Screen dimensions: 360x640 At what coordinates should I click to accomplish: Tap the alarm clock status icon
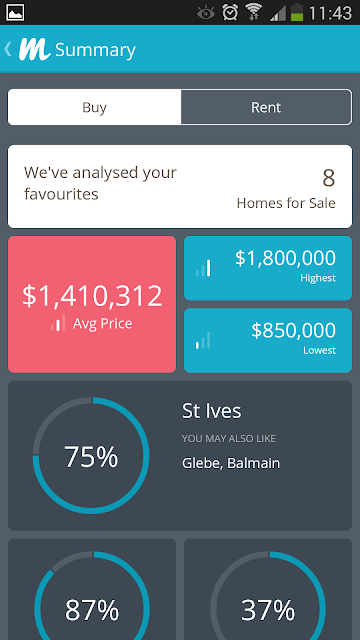(x=230, y=13)
